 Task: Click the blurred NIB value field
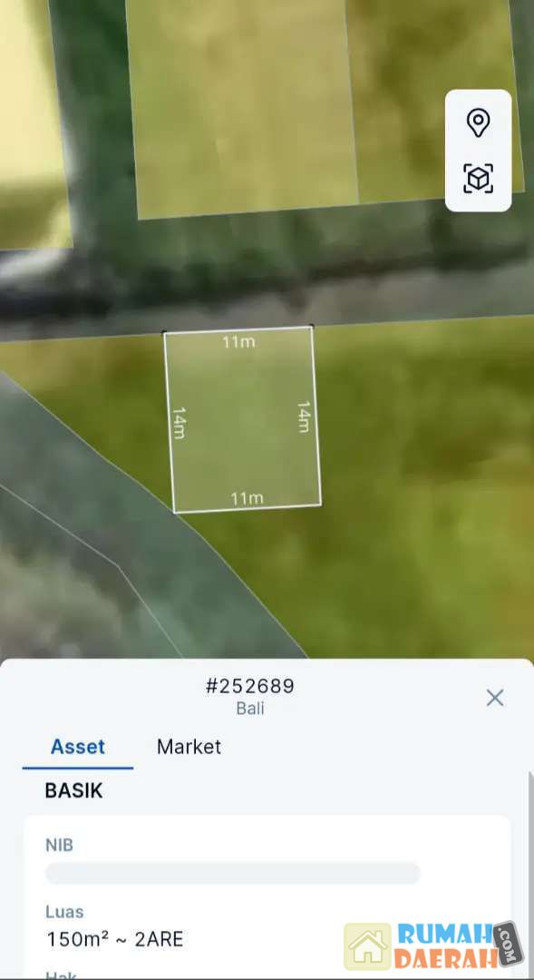(232, 873)
